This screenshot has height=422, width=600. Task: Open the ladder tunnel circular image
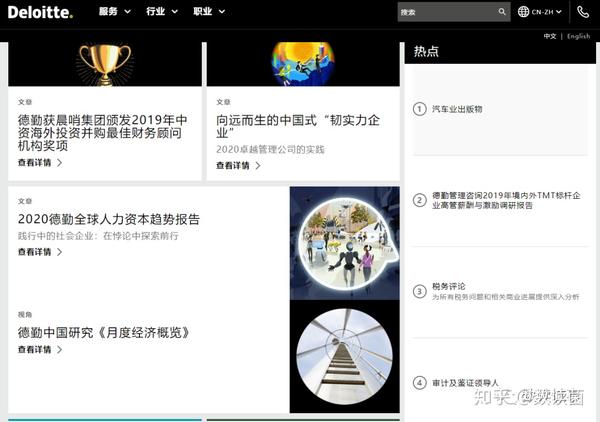(x=344, y=357)
